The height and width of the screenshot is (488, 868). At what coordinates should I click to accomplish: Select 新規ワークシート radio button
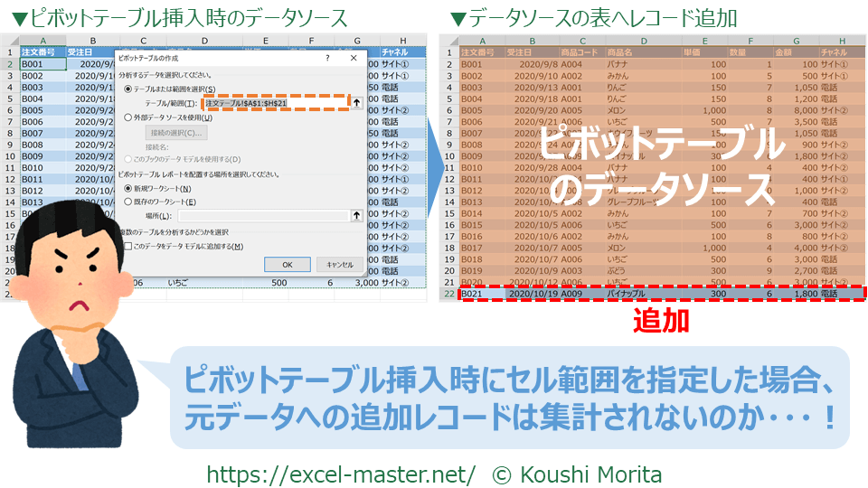tap(127, 187)
